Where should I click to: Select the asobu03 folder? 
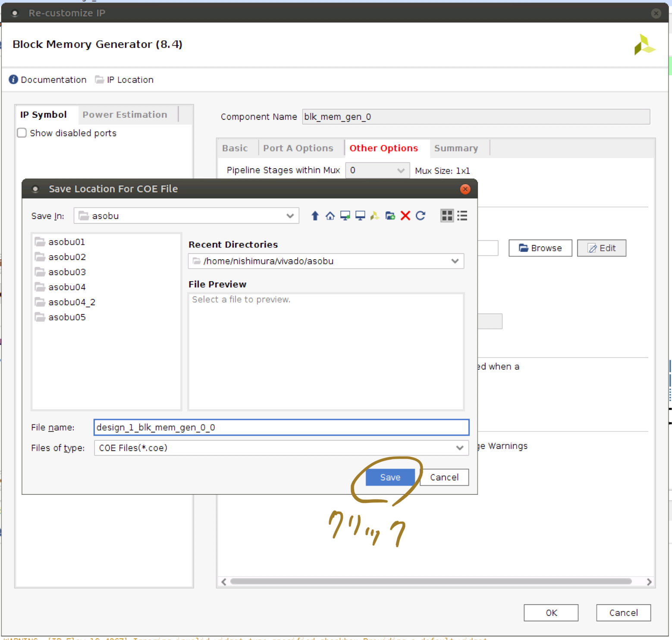[60, 272]
